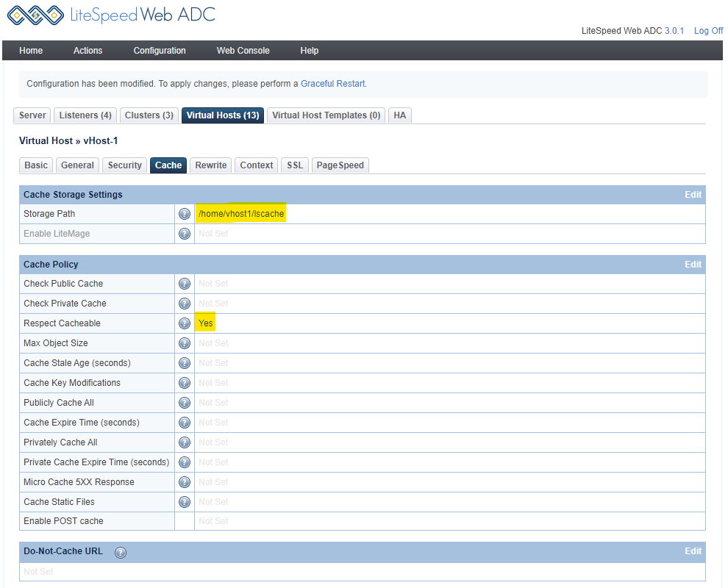Select the Listeners (4) tab
This screenshot has width=728, height=588.
pos(85,115)
